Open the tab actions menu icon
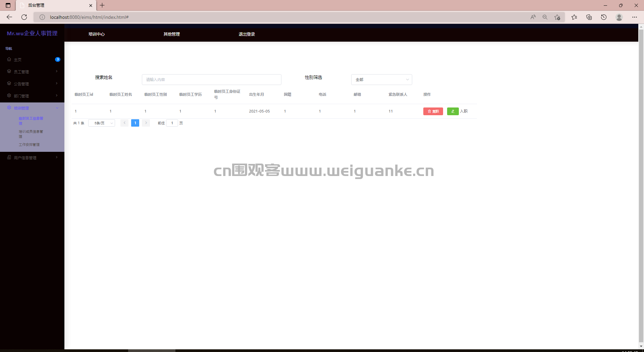Viewport: 644px width, 352px height. [x=8, y=5]
